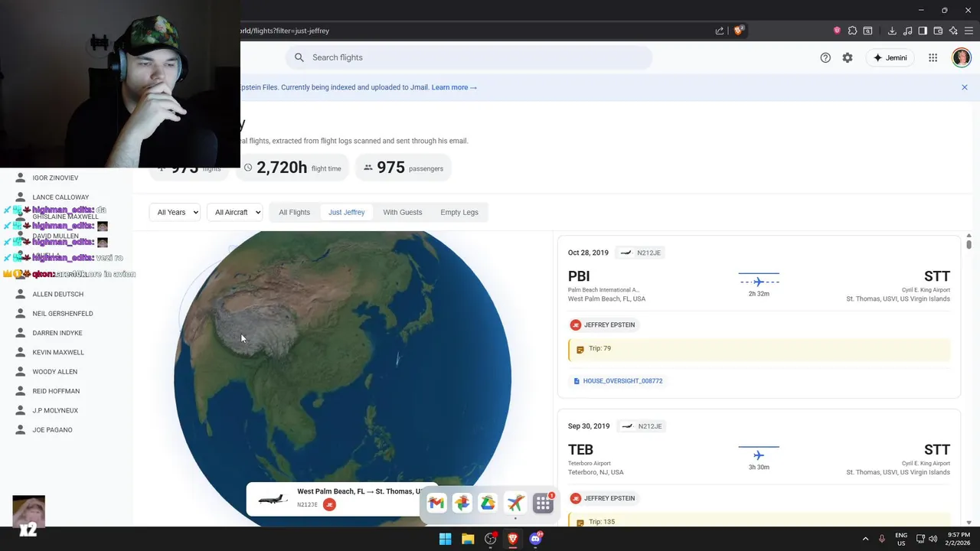The height and width of the screenshot is (551, 980).
Task: Open the drive triangle icon in the dock
Action: point(488,503)
